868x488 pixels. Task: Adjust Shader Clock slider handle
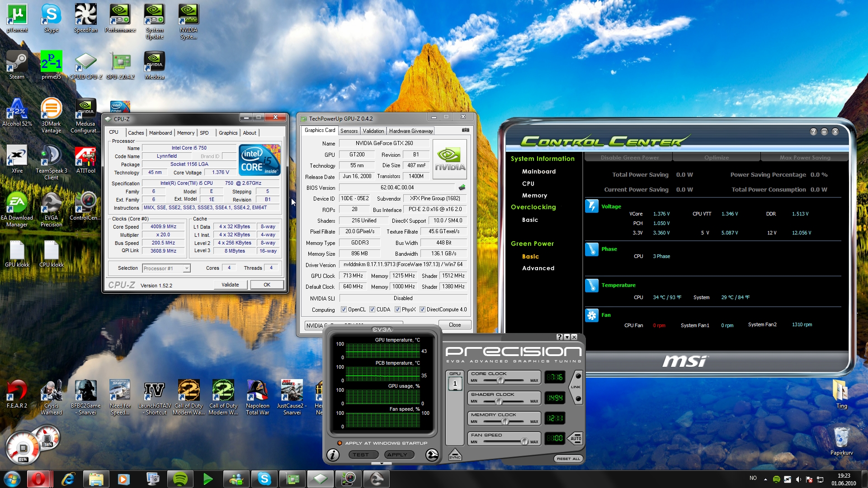[x=499, y=401]
